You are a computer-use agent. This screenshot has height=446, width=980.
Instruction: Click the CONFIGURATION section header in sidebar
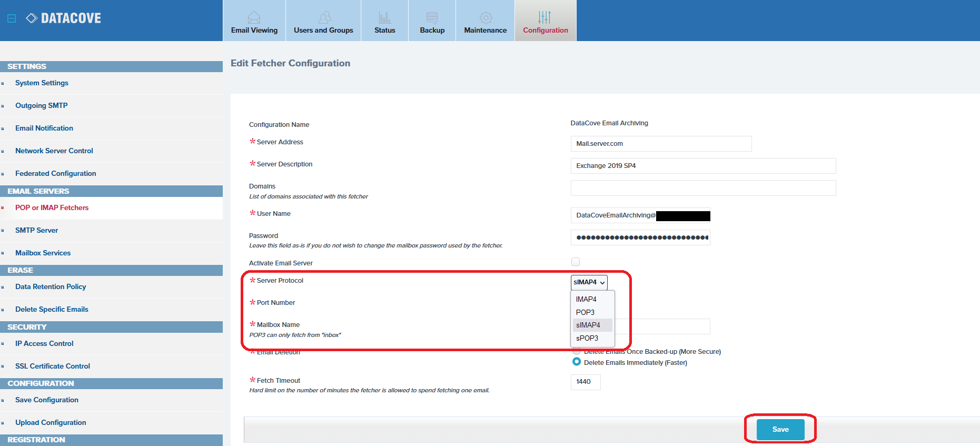coord(111,383)
